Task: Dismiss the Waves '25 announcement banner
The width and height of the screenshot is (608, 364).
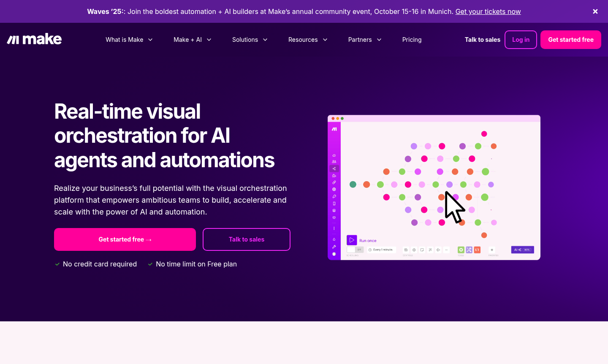Action: coord(595,11)
